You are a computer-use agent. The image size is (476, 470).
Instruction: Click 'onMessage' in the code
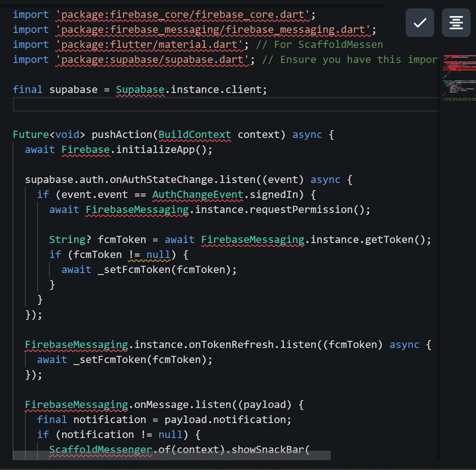tap(161, 405)
